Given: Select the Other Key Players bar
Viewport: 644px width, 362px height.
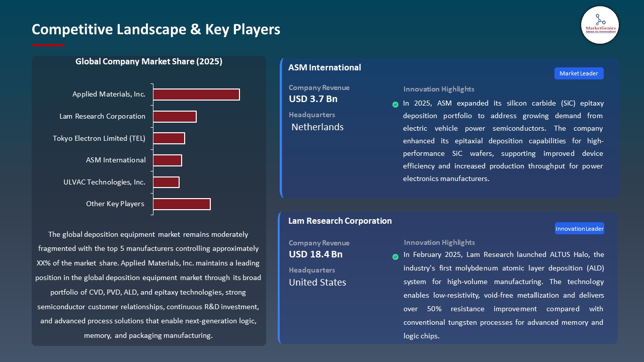Looking at the screenshot, I should 182,204.
